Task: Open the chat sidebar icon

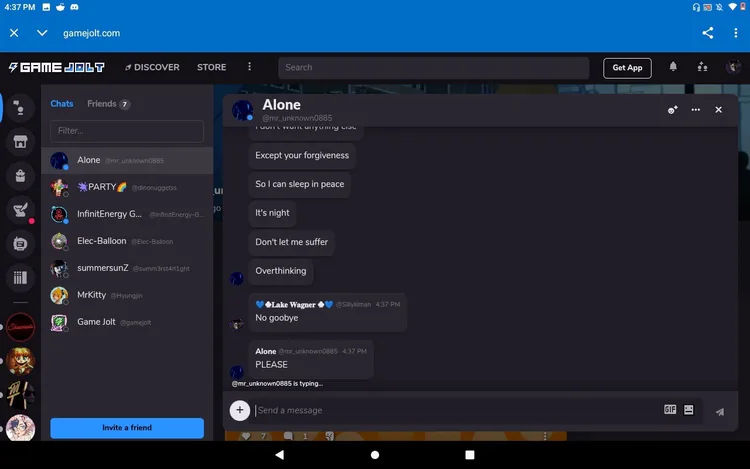Action: (20, 108)
